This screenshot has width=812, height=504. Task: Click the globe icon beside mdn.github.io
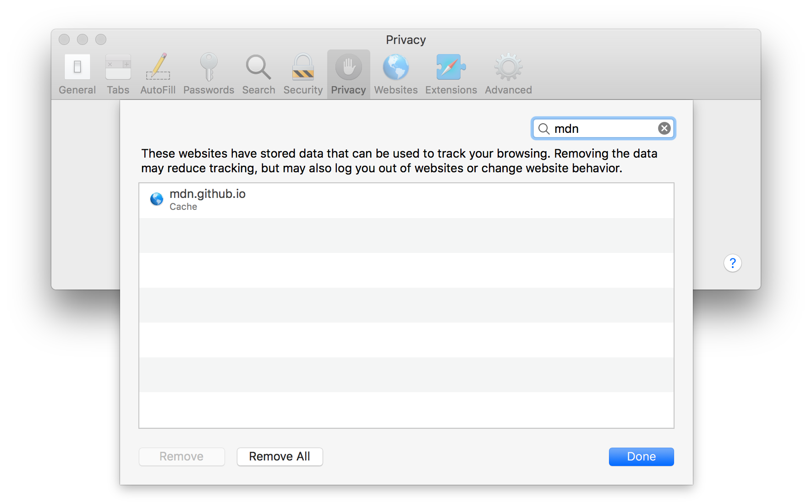point(157,199)
